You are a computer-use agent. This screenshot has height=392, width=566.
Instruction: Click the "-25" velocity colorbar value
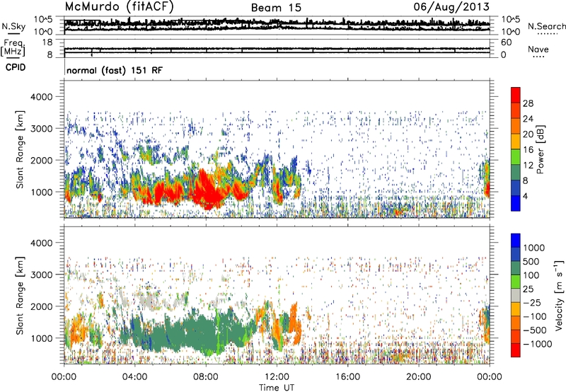tap(531, 303)
